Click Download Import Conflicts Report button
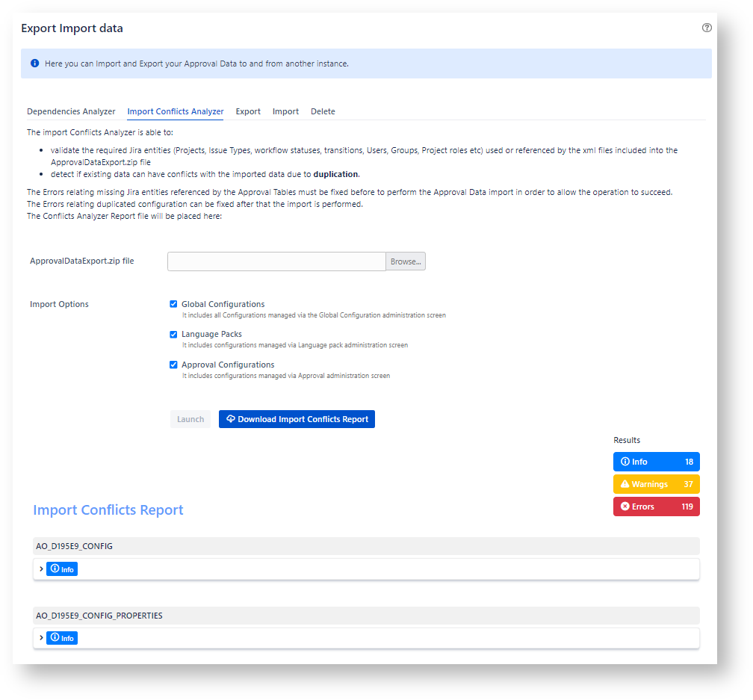The height and width of the screenshot is (700, 753). [297, 419]
